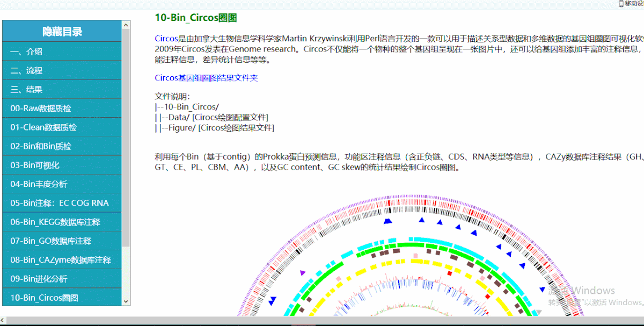The height and width of the screenshot is (326, 644).
Task: Open the blue Circos hyperlink
Action: click(x=166, y=39)
